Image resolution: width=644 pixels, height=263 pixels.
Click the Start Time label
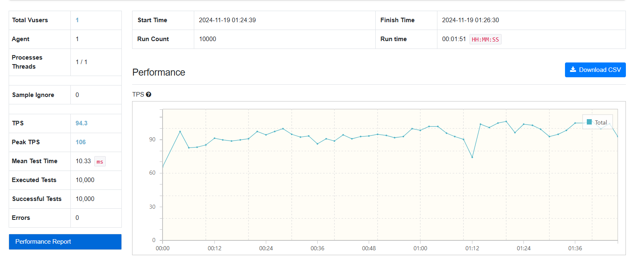point(152,20)
